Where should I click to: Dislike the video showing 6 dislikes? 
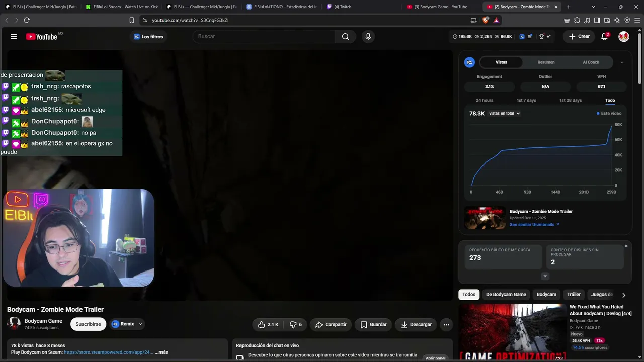tap(295, 325)
